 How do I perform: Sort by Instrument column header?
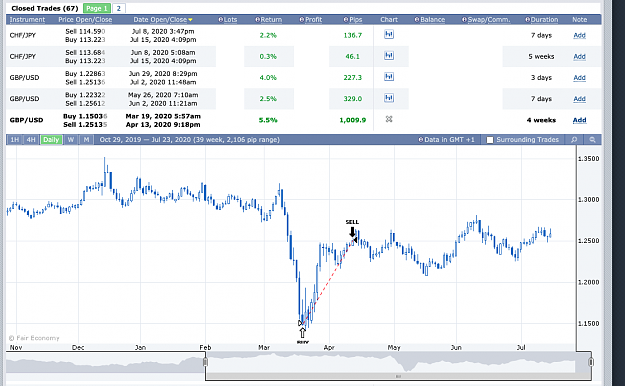click(27, 20)
